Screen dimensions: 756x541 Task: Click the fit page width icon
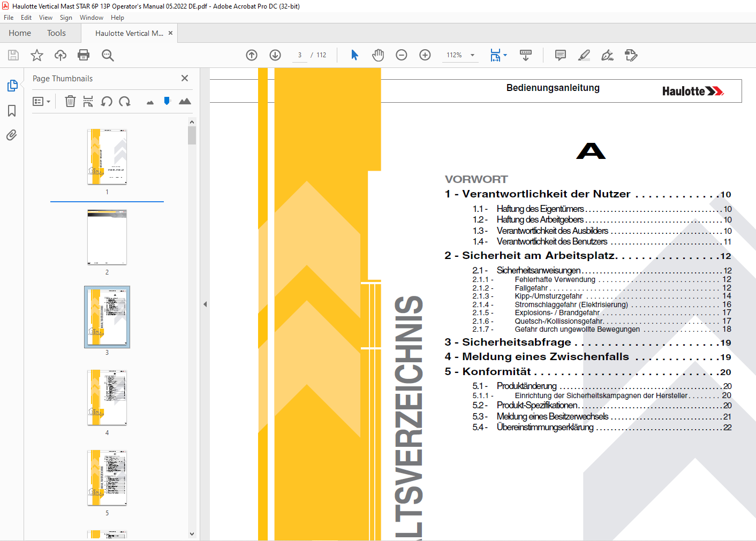point(495,55)
